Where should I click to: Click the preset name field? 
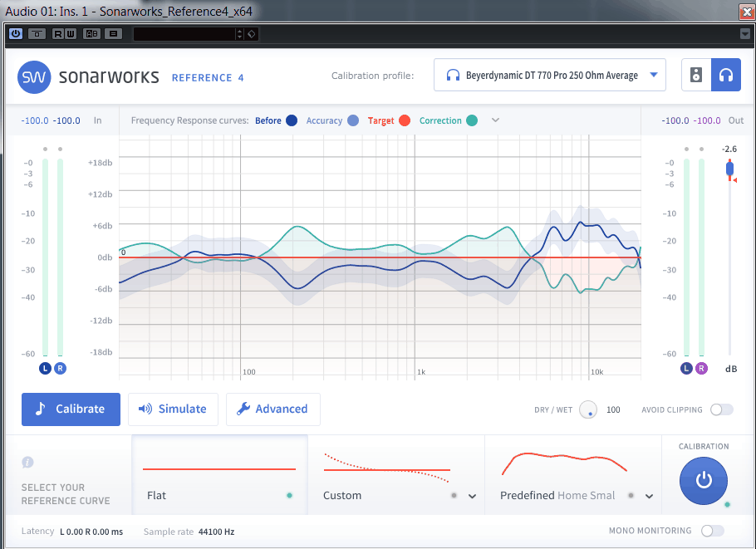(x=184, y=34)
